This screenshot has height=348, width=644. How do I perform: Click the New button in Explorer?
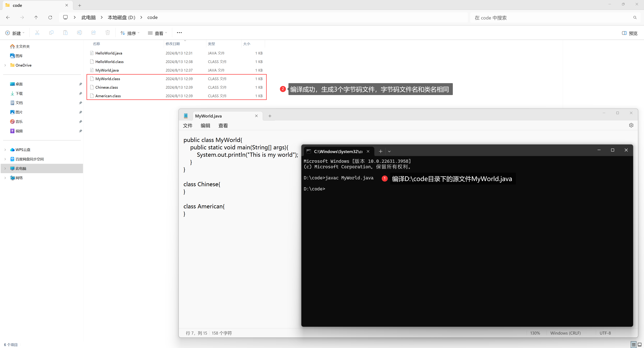15,33
